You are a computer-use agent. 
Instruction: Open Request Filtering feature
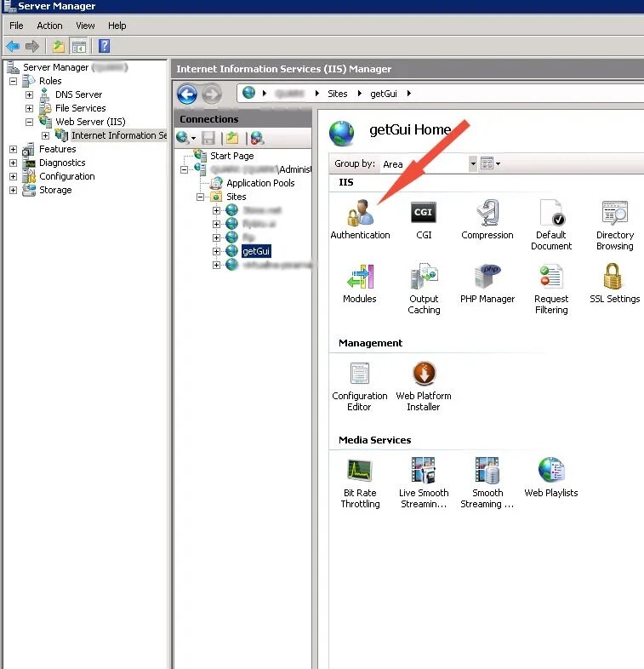click(x=551, y=289)
